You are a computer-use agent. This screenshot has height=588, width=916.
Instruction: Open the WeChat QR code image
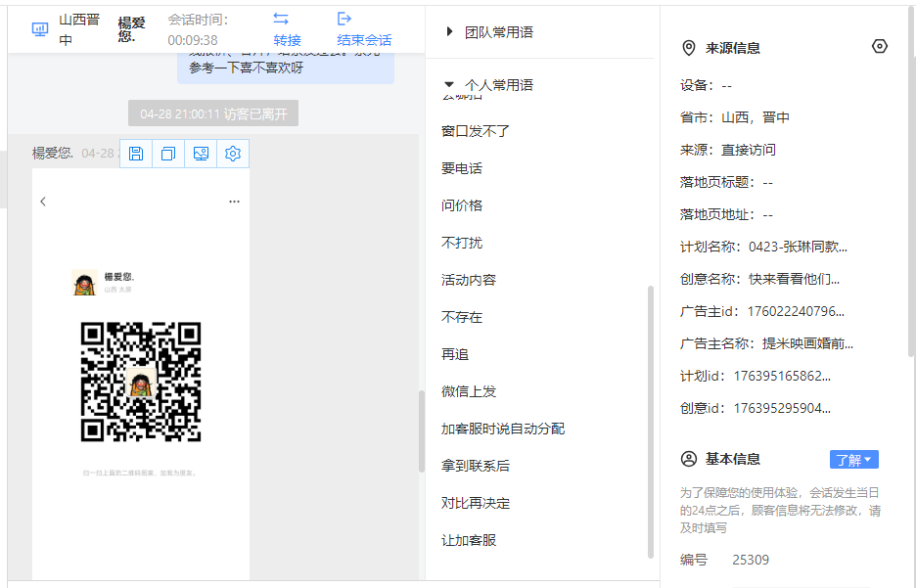click(x=141, y=382)
